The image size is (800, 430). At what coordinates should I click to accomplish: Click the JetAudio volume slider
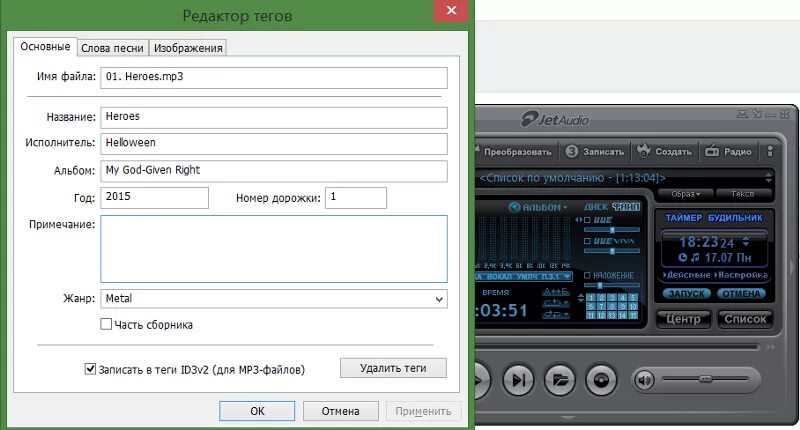(705, 379)
